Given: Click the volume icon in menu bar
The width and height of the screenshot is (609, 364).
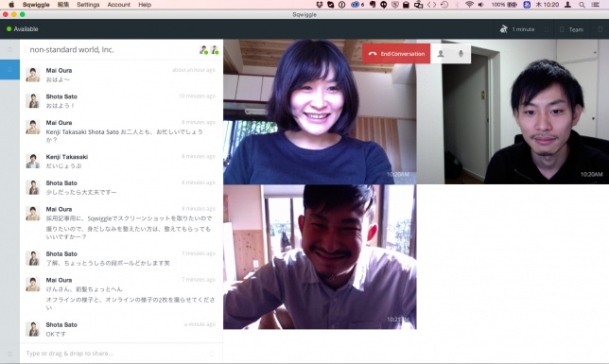Looking at the screenshot, I should tap(480, 5).
